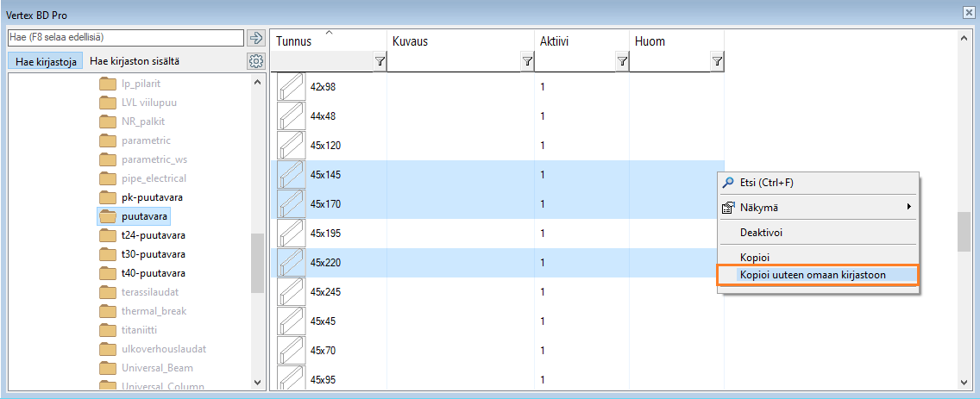980x399 pixels.
Task: Click magnifier icon for Etsi (Ctrl+F)
Action: pyautogui.click(x=728, y=183)
